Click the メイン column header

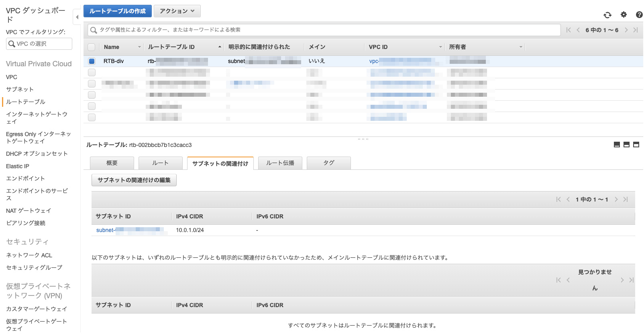pyautogui.click(x=317, y=47)
